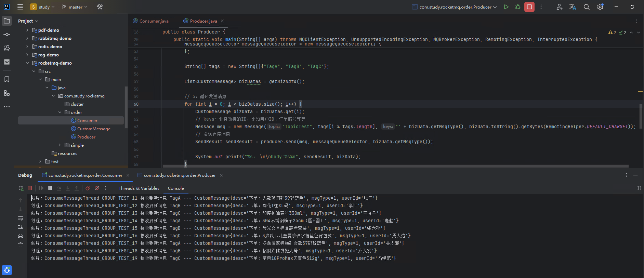Screen dimensions: 644x278
Task: Toggle scroll to end of console
Action: [21, 227]
